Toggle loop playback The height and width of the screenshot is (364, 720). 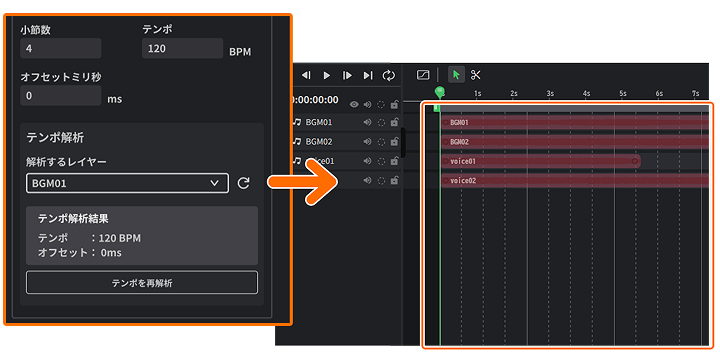(x=388, y=75)
